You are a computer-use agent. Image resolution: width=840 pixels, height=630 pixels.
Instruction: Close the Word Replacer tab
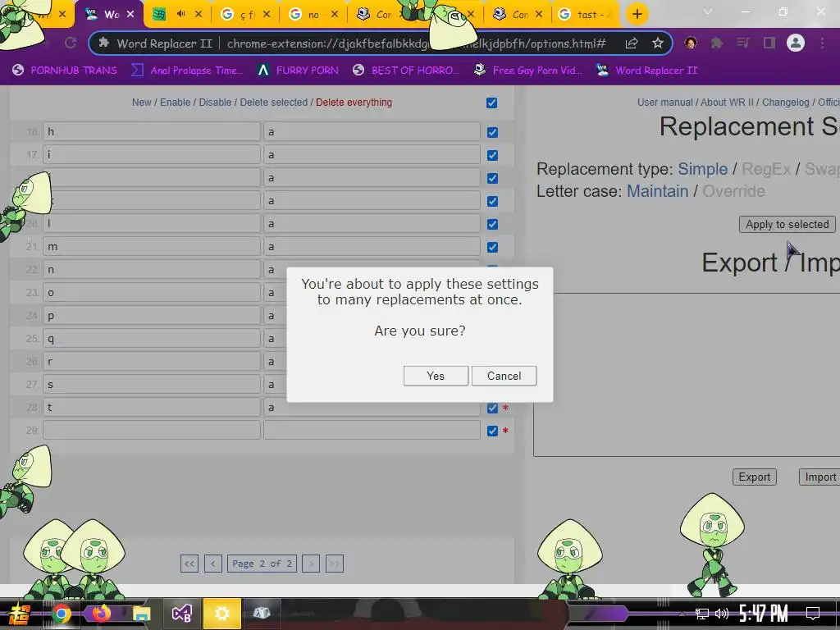pyautogui.click(x=130, y=15)
